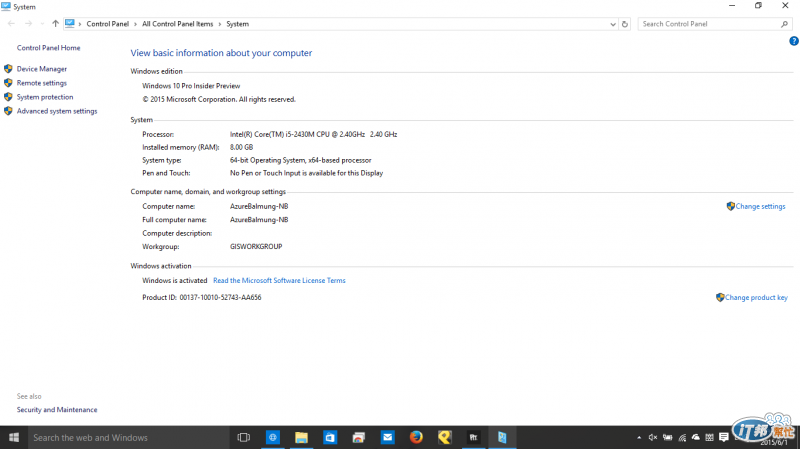Refresh the System page
Viewport: 800px width, 449px height.
(x=624, y=24)
